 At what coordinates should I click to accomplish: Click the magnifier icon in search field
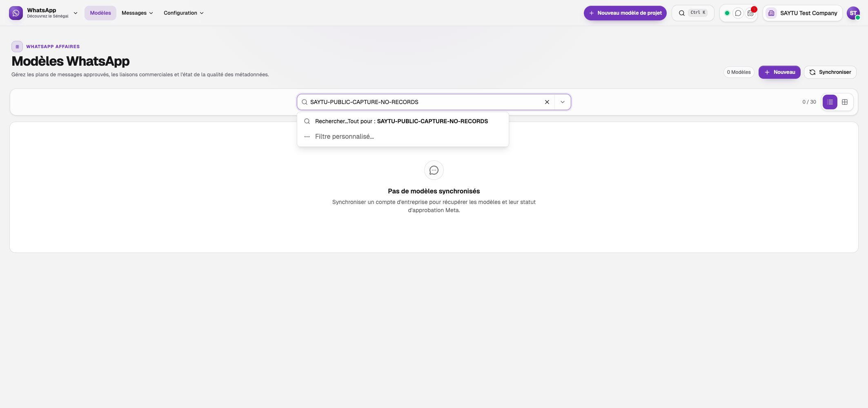[305, 102]
